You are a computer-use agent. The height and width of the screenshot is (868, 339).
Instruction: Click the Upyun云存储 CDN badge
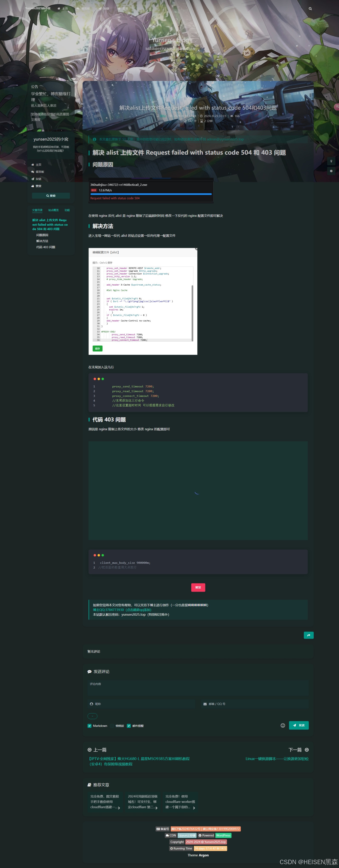[187, 835]
